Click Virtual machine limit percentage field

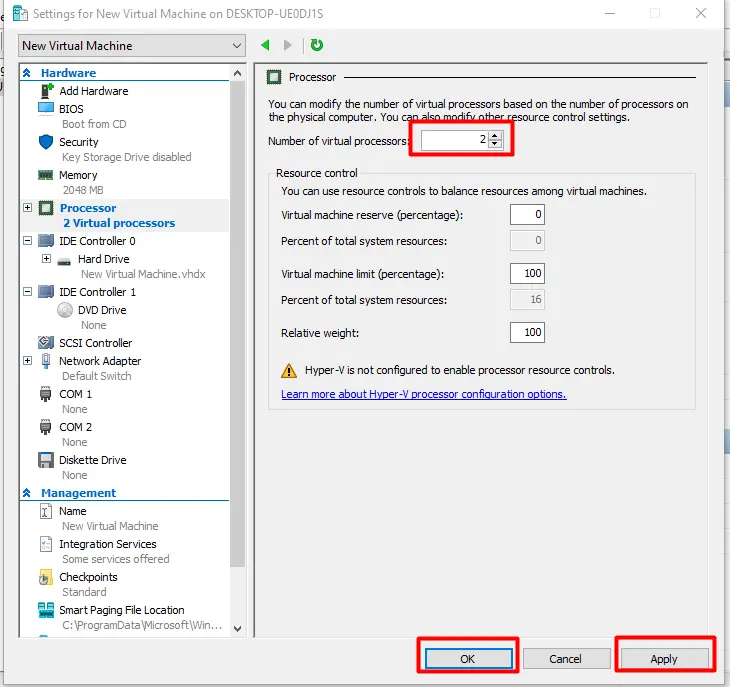(x=527, y=273)
